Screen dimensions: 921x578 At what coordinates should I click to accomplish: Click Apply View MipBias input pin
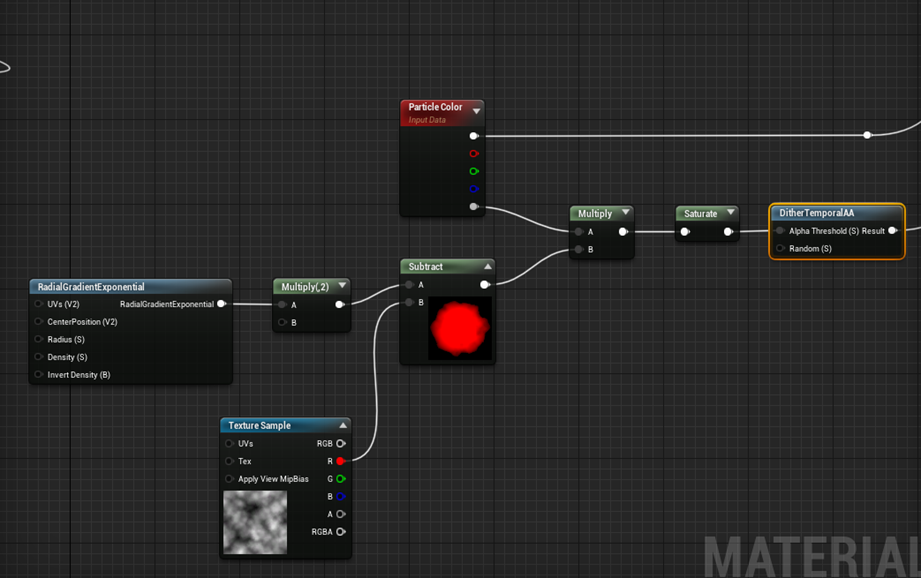(229, 479)
